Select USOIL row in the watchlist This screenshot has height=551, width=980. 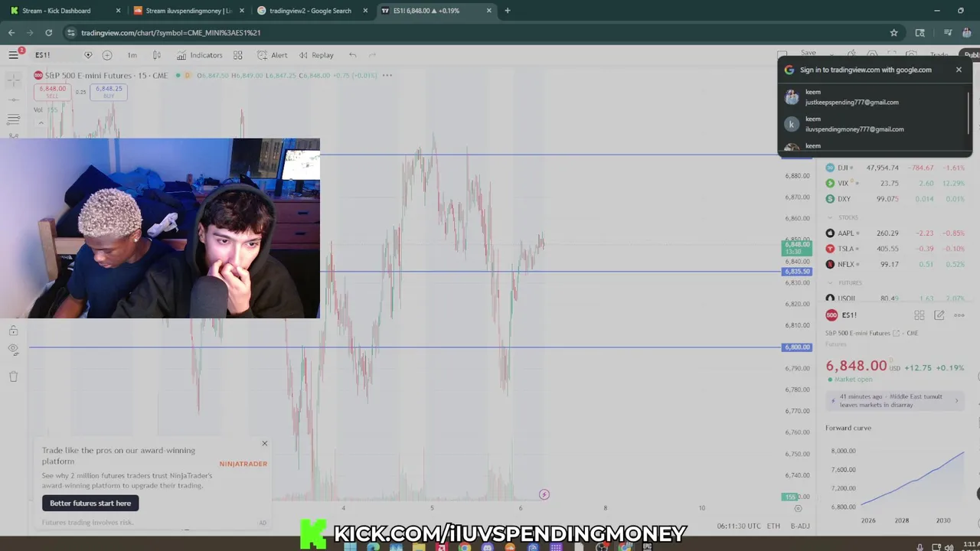point(894,298)
